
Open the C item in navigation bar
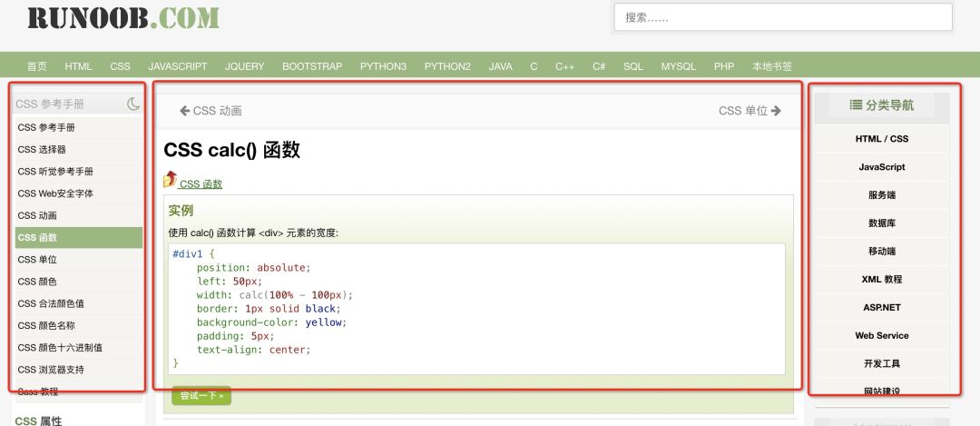pyautogui.click(x=534, y=66)
